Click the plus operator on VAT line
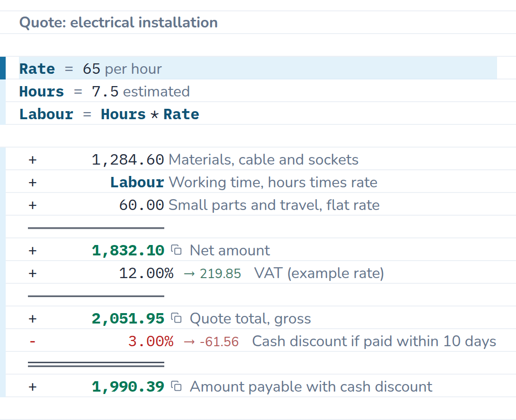This screenshot has width=516, height=420. pos(33,273)
